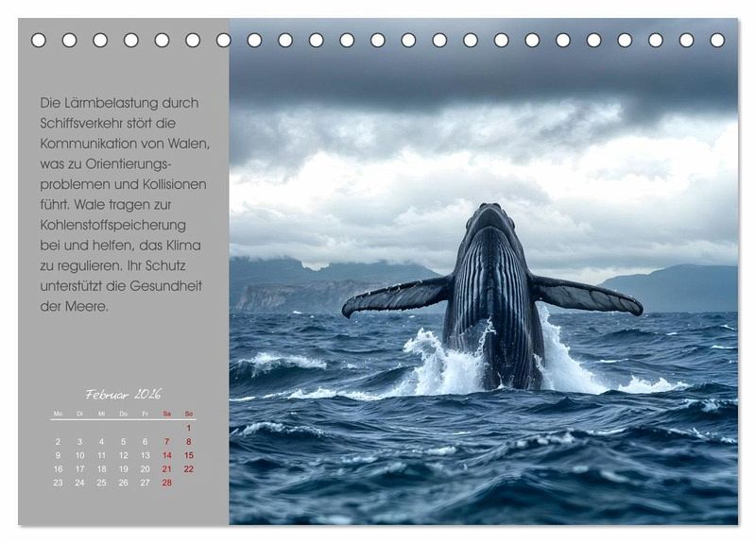Select the red date 28

coord(166,482)
